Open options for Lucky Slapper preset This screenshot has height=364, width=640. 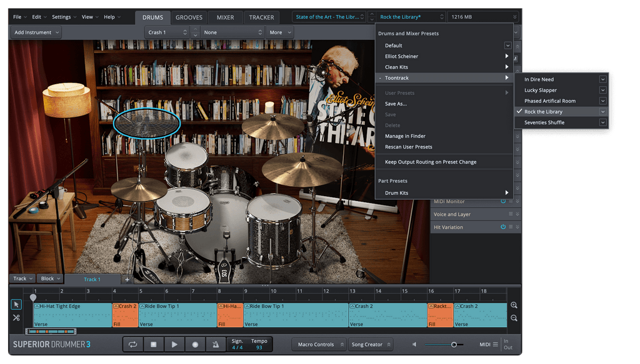pos(602,90)
